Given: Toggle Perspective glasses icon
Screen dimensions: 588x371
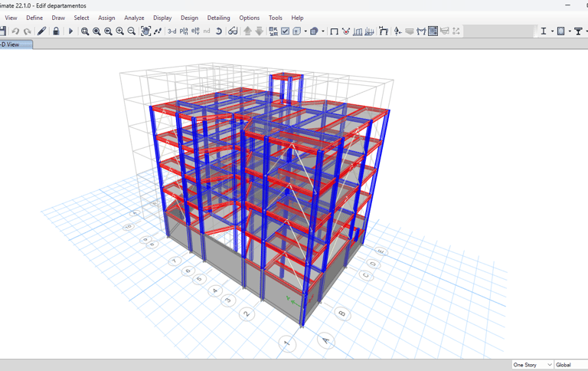Looking at the screenshot, I should click(x=233, y=31).
